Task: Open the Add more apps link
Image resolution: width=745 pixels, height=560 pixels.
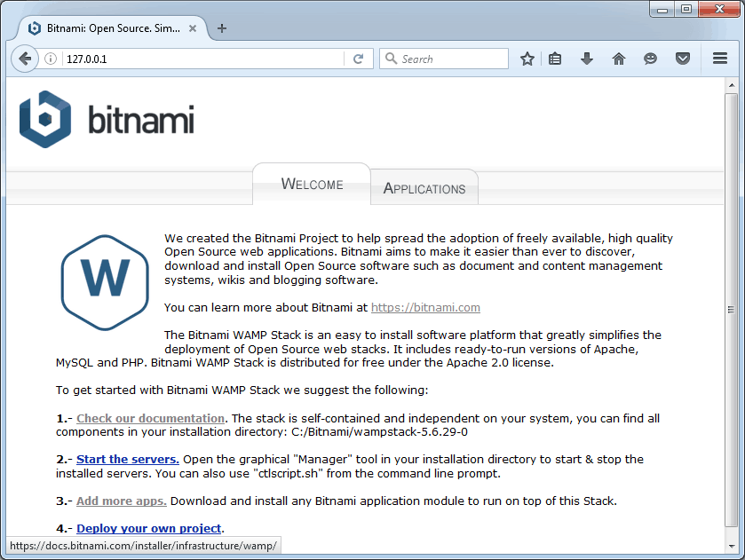Action: [121, 501]
